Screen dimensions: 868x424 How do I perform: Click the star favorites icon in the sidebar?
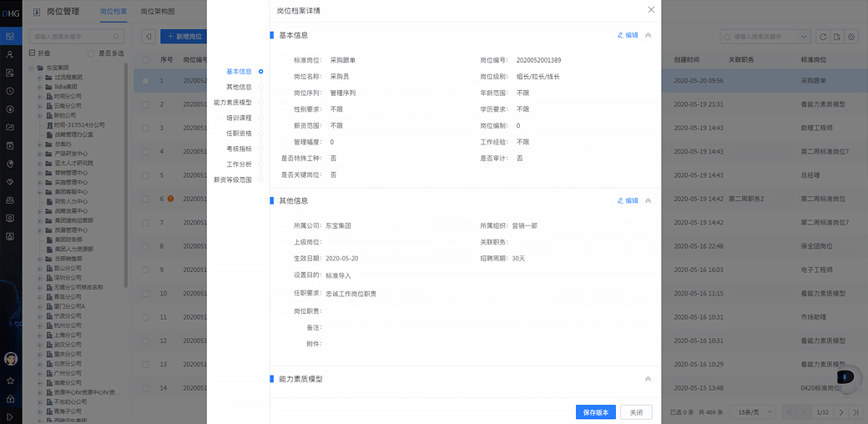11,380
